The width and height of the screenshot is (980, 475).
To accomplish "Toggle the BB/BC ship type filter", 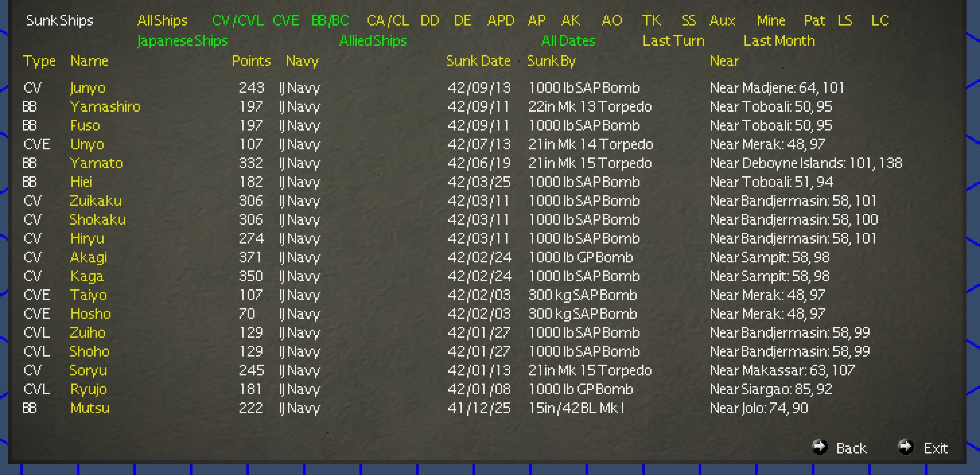I will coord(330,20).
